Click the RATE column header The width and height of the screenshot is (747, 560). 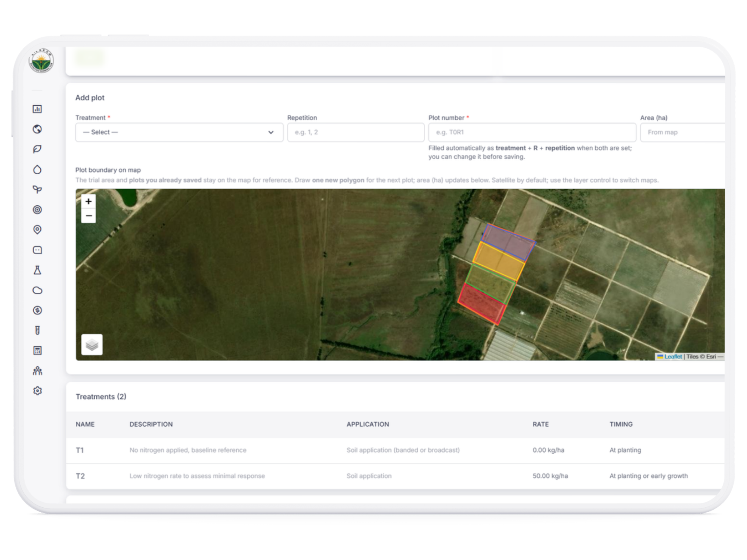point(540,424)
